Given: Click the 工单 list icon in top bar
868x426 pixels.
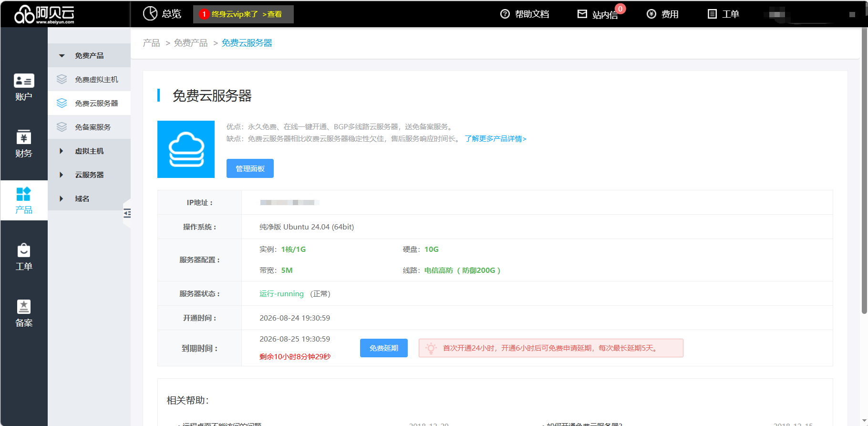Looking at the screenshot, I should click(712, 14).
